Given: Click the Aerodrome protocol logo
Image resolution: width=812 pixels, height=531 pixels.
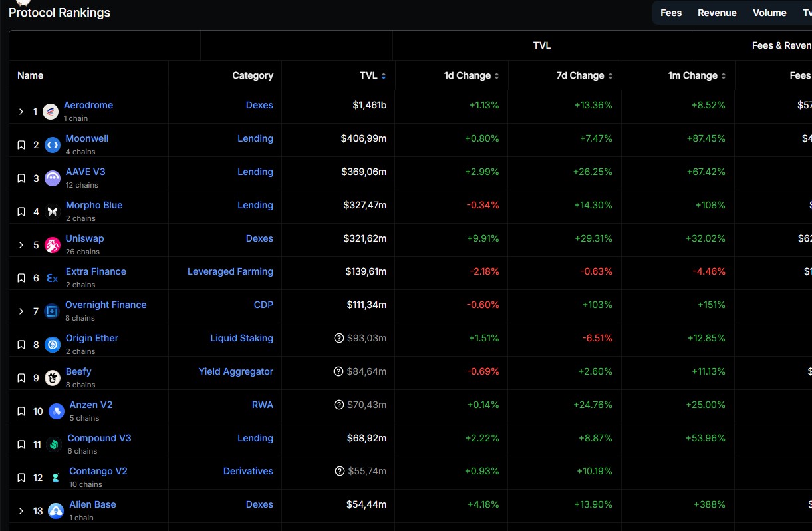Looking at the screenshot, I should 51,112.
